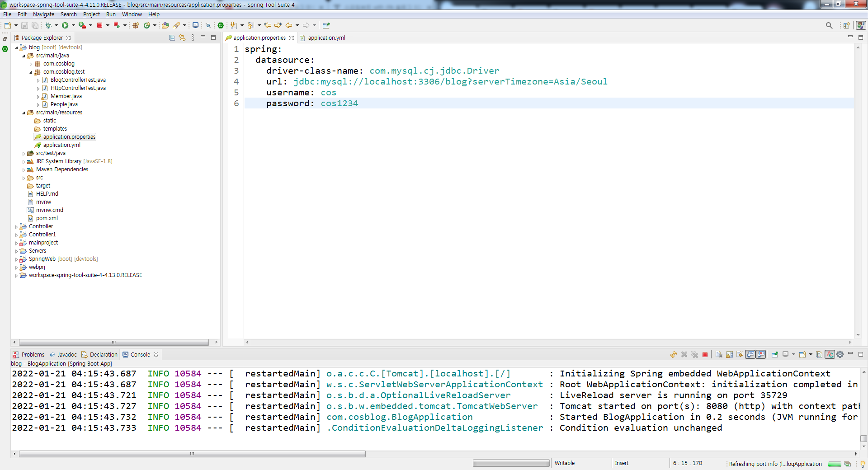This screenshot has height=470, width=868.
Task: Click the Open Perspective icon
Action: coord(846,25)
